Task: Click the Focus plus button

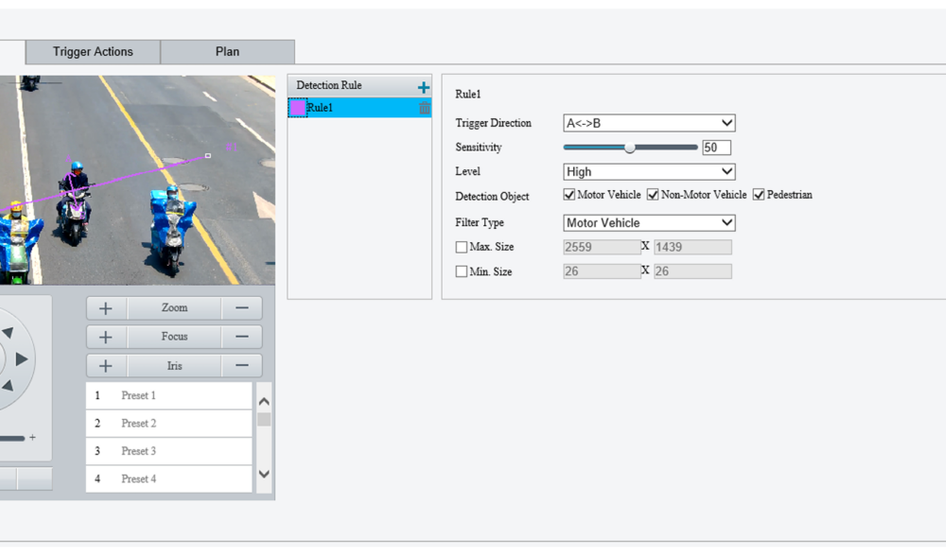Action: (x=106, y=337)
